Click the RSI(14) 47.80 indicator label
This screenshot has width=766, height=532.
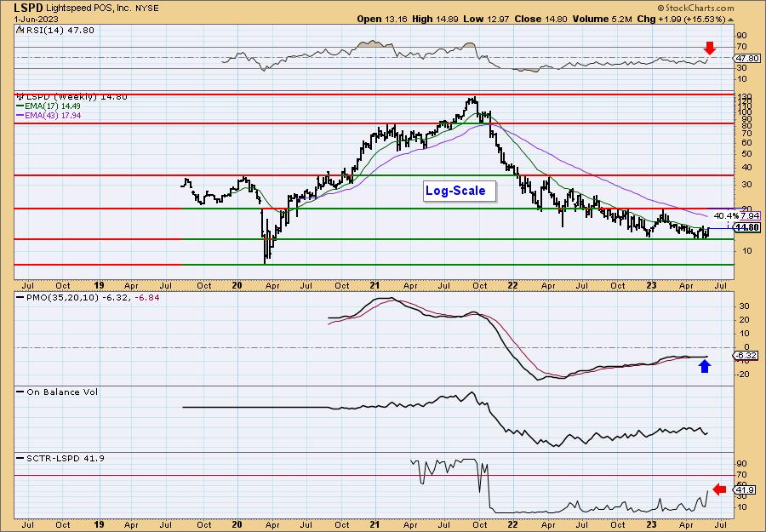click(x=55, y=31)
